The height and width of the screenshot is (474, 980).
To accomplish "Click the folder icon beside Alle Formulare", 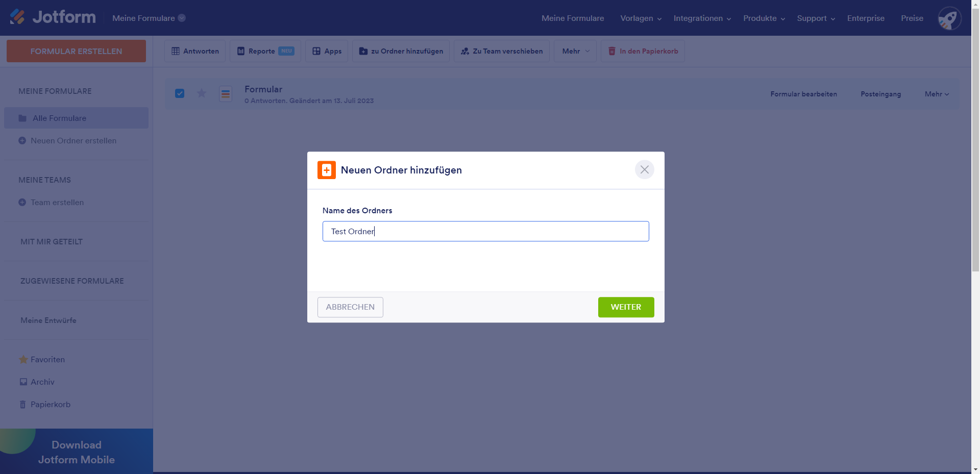I will (x=22, y=118).
